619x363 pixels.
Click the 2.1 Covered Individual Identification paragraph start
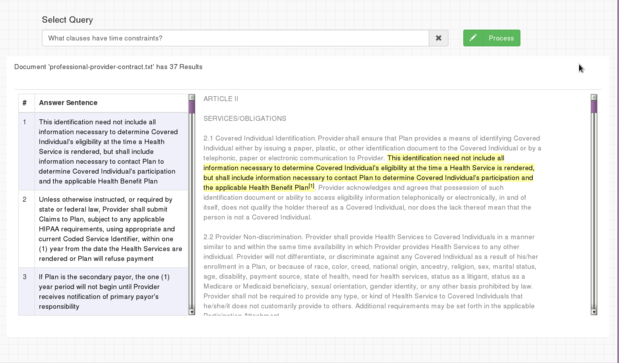click(x=259, y=138)
